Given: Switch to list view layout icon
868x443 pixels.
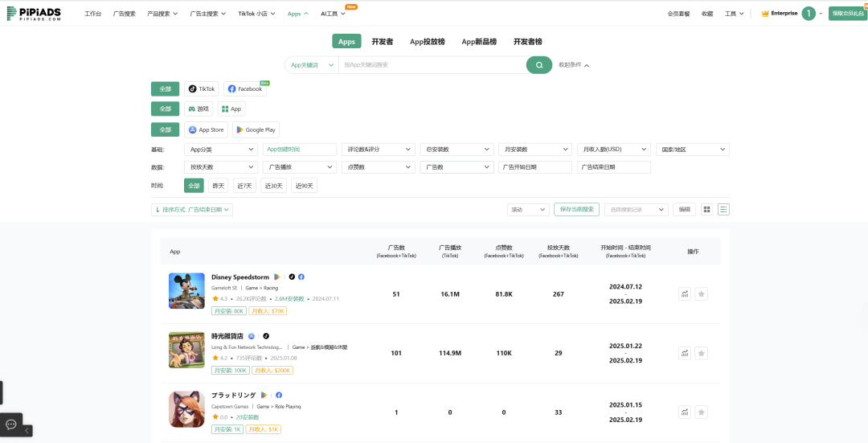Looking at the screenshot, I should pyautogui.click(x=723, y=209).
